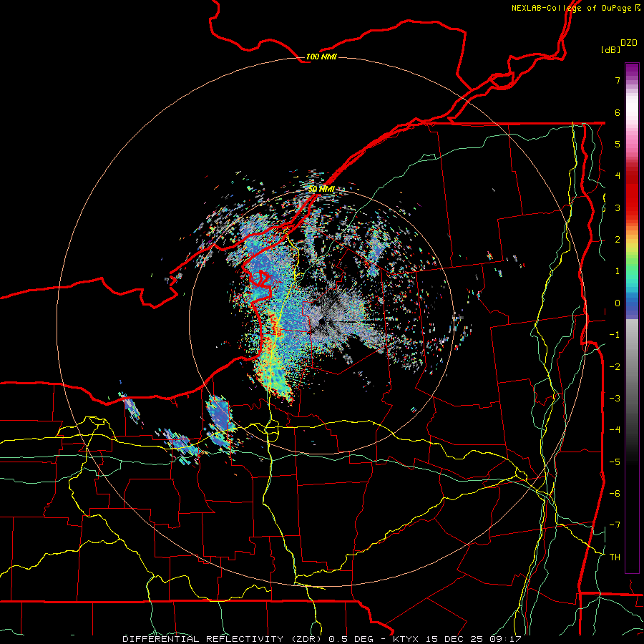The width and height of the screenshot is (644, 644).
Task: Click the 50 NMI range ring label
Action: 321,189
